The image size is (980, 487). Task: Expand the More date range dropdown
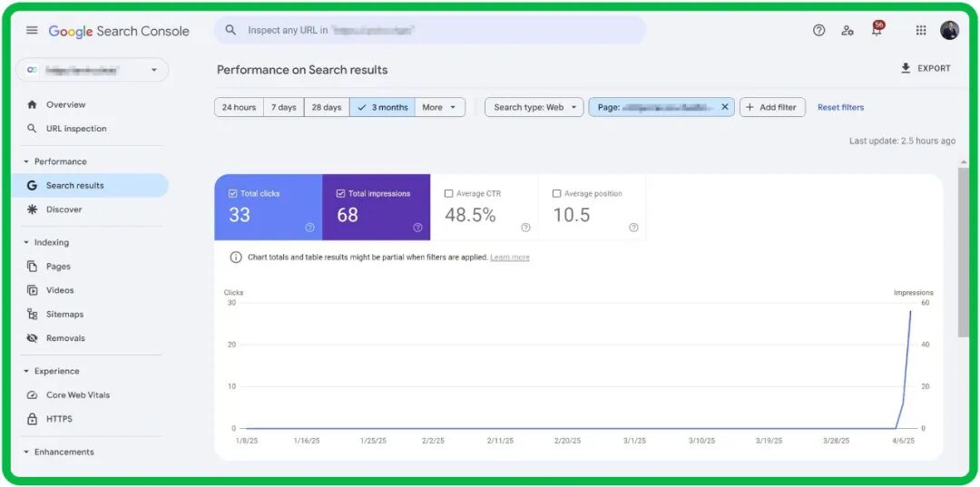pos(440,107)
